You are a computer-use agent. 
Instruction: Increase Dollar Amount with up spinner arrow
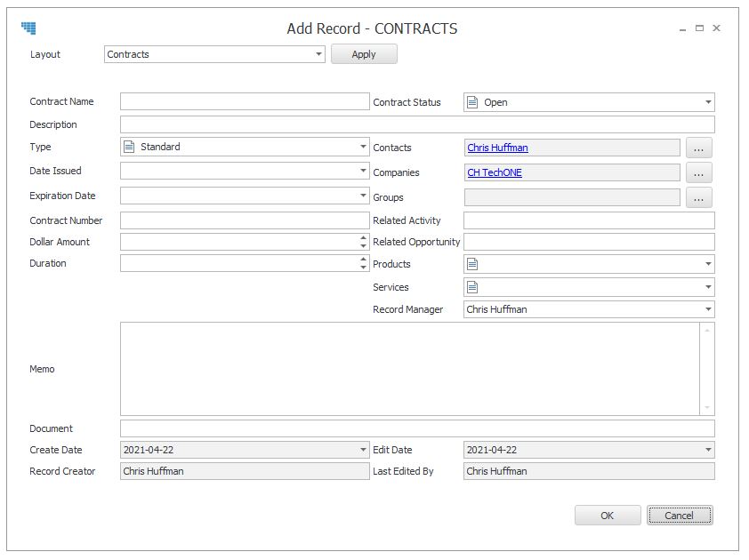pos(364,237)
